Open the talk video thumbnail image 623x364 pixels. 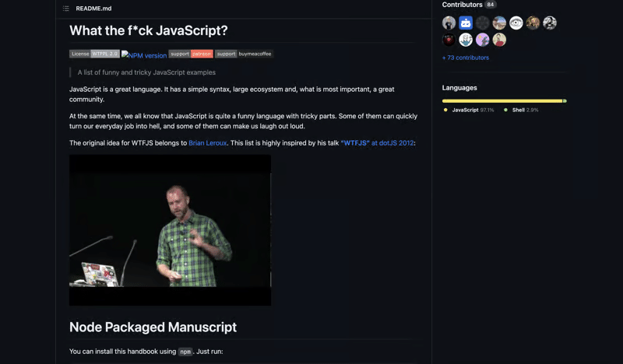170,229
